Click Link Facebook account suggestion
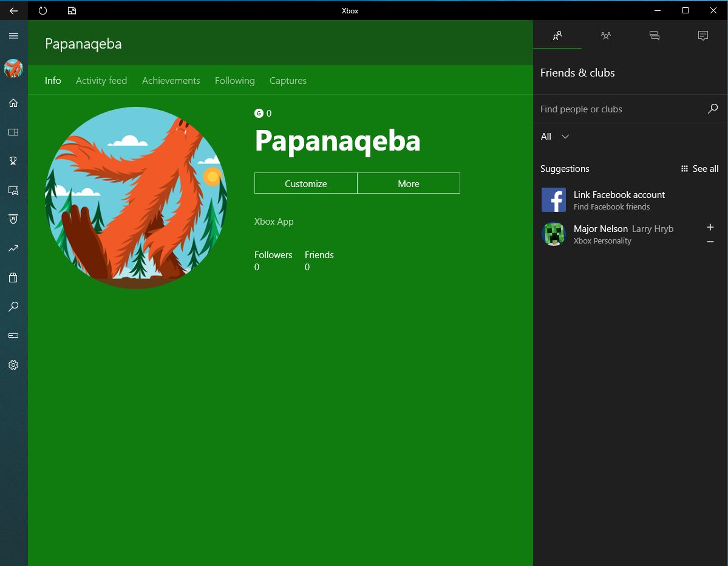Viewport: 728px width, 566px height. pyautogui.click(x=619, y=200)
